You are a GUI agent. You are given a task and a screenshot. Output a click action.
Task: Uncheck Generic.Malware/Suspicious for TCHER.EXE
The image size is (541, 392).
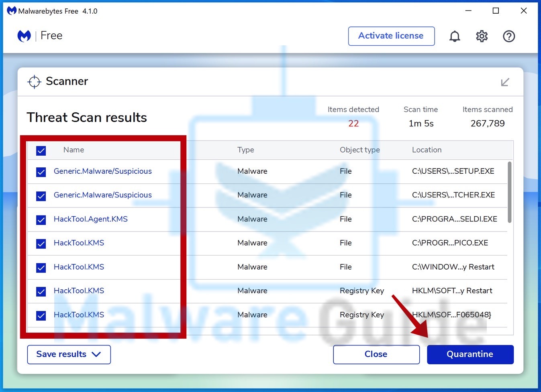[x=41, y=196]
